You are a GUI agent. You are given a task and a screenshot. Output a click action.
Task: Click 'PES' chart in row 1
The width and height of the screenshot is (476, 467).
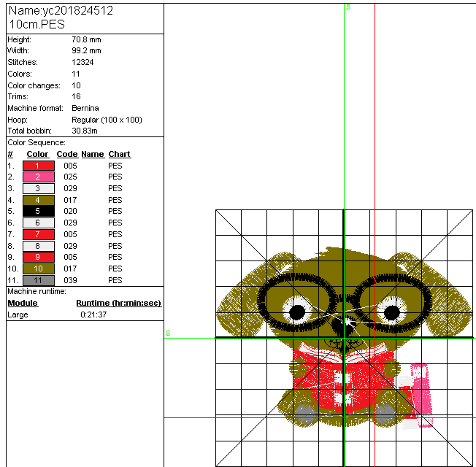click(115, 166)
